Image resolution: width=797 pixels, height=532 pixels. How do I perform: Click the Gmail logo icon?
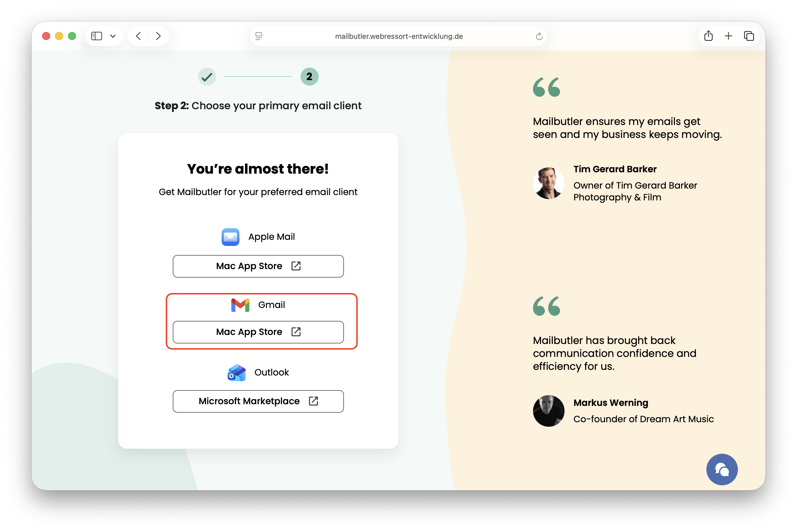[x=240, y=305]
